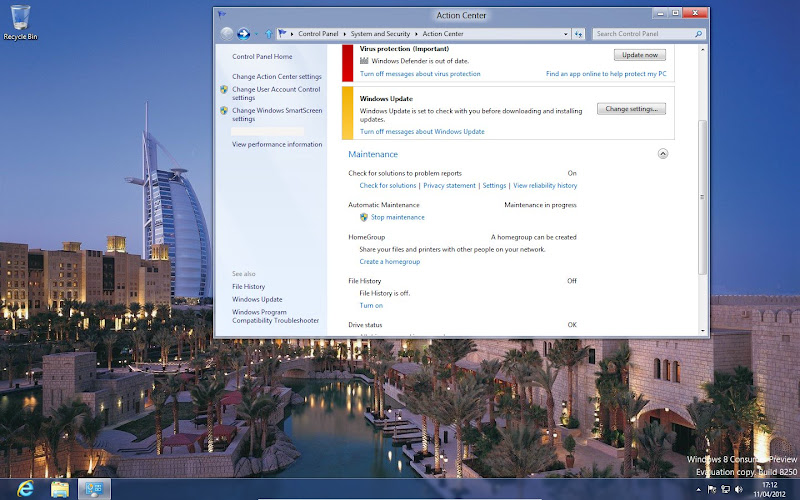Click the Action Center flag title bar icon

pyautogui.click(x=221, y=15)
